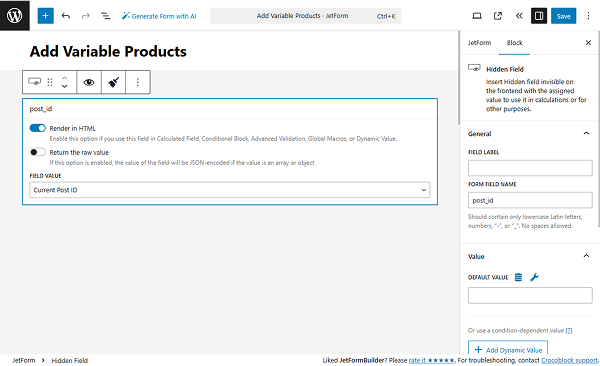Select Hidden Field in the breadcrumb
The width and height of the screenshot is (600, 366).
[x=70, y=360]
